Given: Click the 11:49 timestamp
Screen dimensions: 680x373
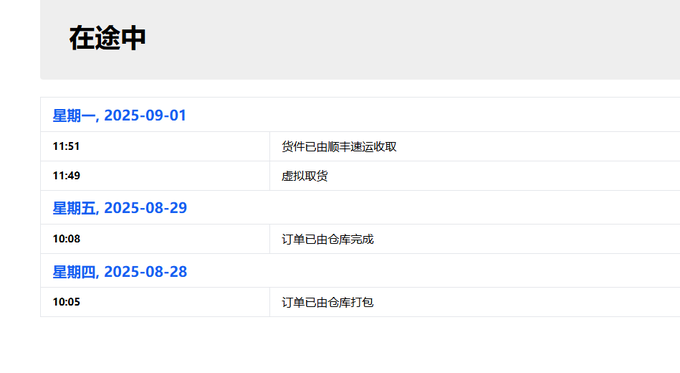Looking at the screenshot, I should coord(66,176).
